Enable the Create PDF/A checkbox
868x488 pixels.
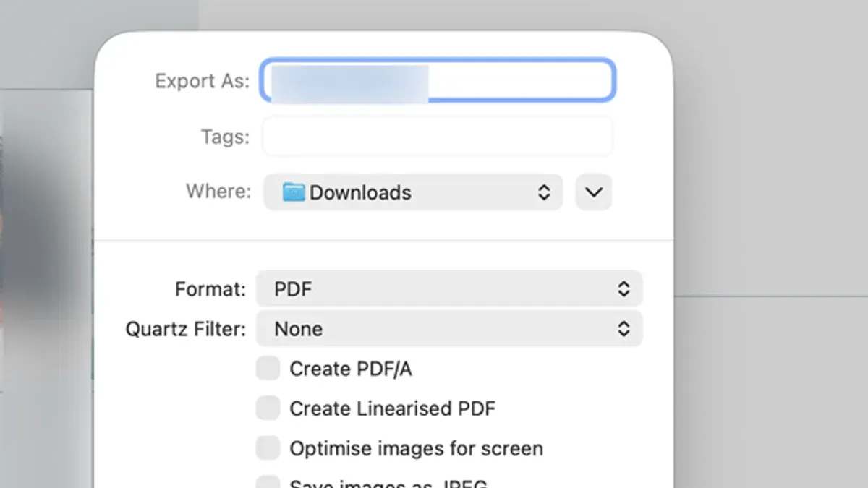(x=268, y=369)
